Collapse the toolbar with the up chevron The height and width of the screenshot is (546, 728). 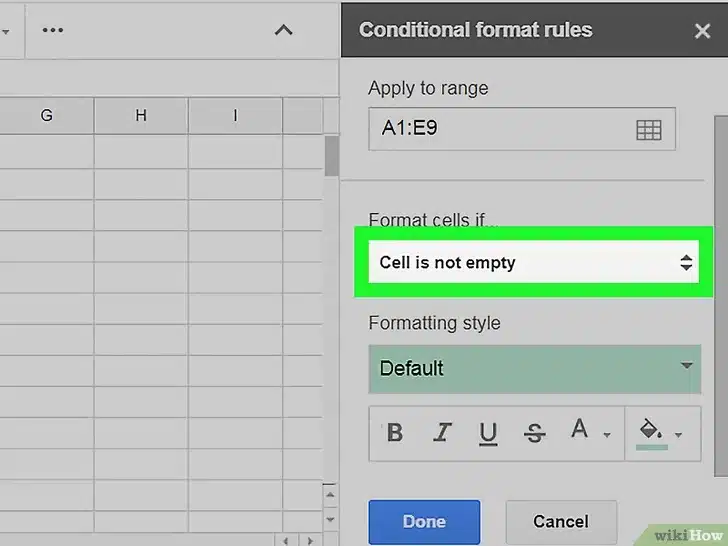click(x=284, y=30)
